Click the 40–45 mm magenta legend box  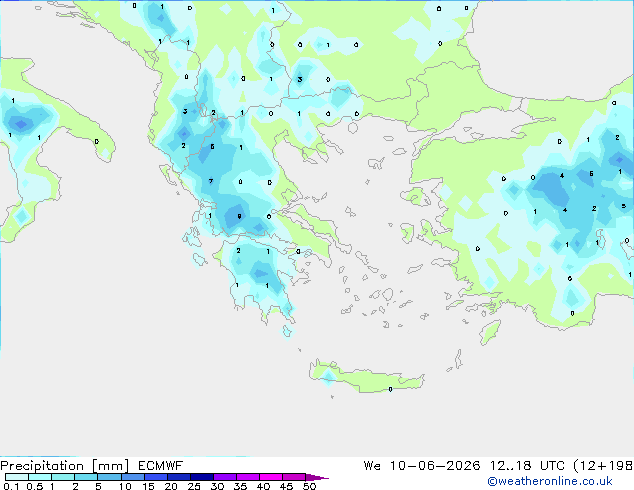(x=271, y=477)
